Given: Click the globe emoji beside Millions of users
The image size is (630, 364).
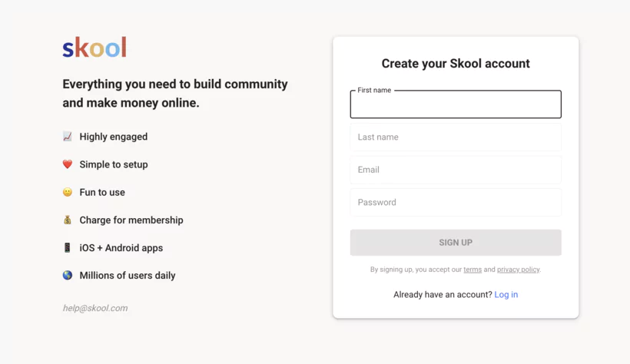Looking at the screenshot, I should (x=68, y=275).
